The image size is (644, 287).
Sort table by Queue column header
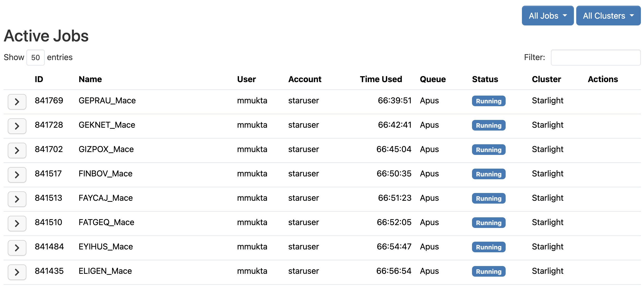[x=432, y=79]
